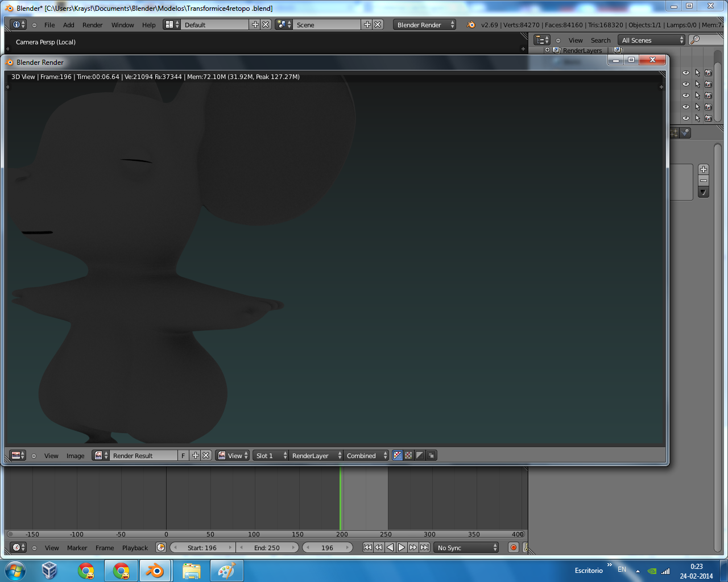Open the Blender Render engine dropdown
Image resolution: width=728 pixels, height=582 pixels.
tap(425, 24)
